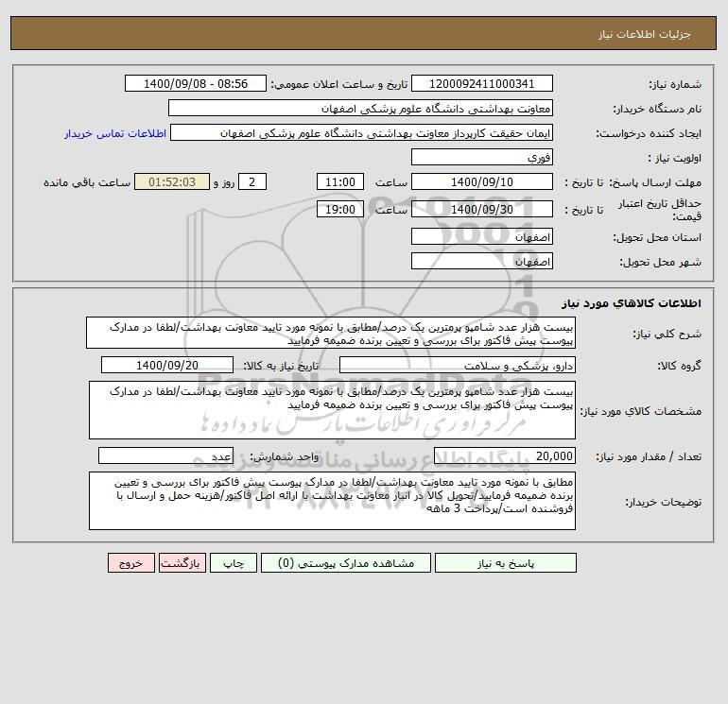
Task: Click the نام دستگاه خریدار label
Action: coord(657,109)
